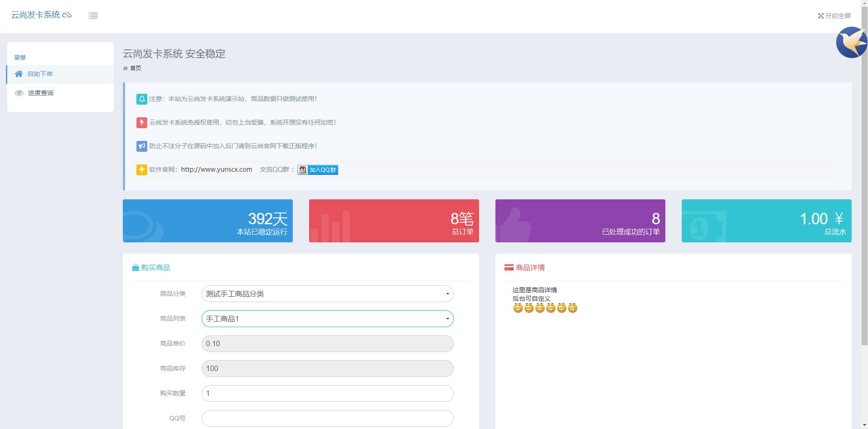The image size is (868, 429).
Task: Click the link icon beside 云尚发卡系统 title
Action: point(68,14)
